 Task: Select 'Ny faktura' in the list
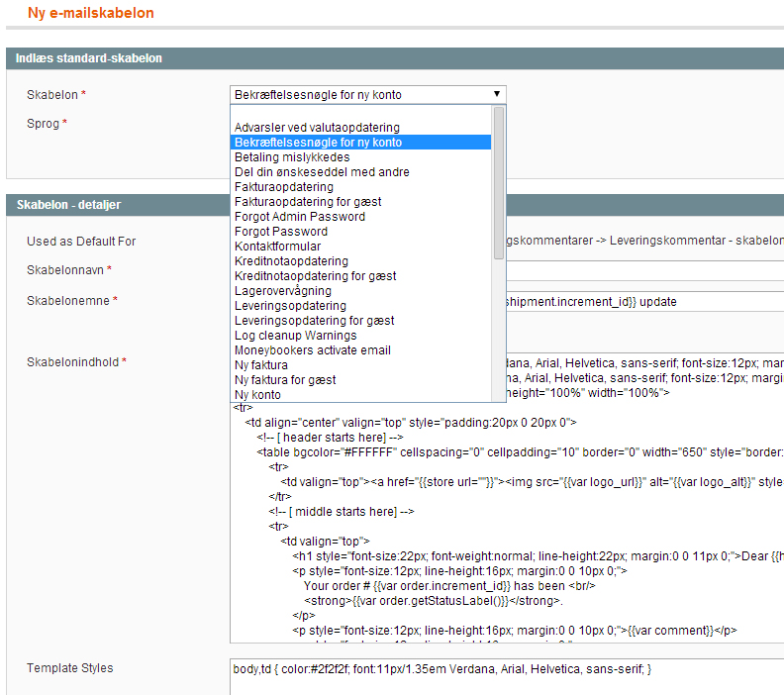tap(261, 365)
